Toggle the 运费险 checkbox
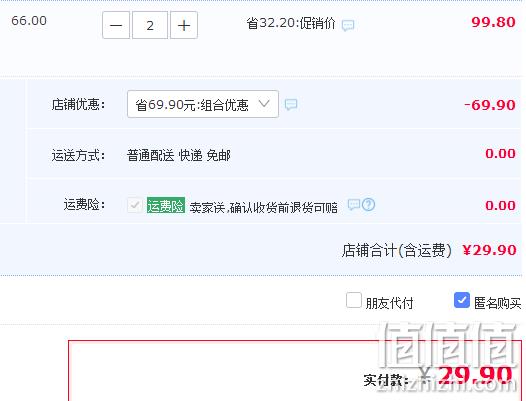526x401 pixels. tap(135, 205)
